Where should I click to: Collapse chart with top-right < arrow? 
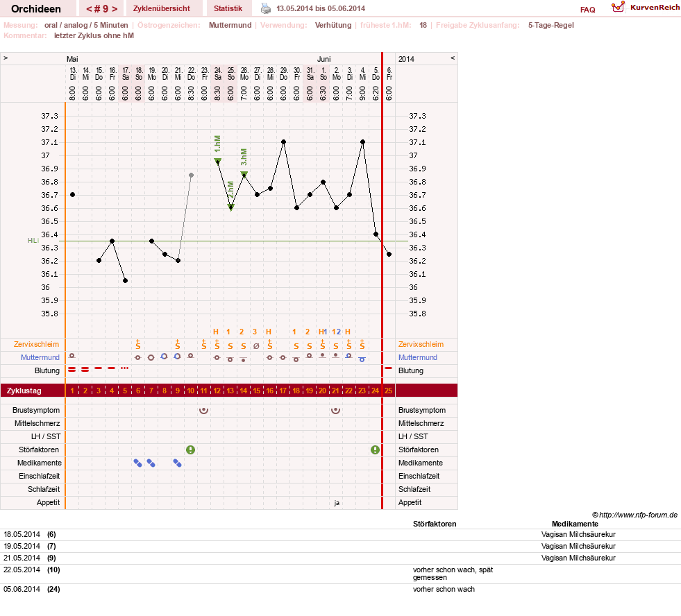coord(453,58)
